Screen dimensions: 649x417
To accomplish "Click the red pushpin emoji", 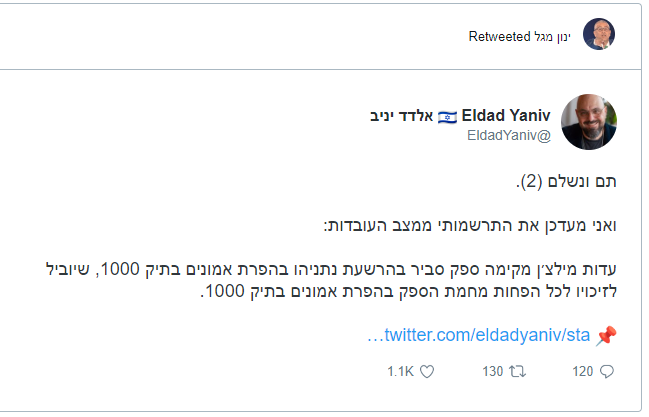I will [x=606, y=336].
